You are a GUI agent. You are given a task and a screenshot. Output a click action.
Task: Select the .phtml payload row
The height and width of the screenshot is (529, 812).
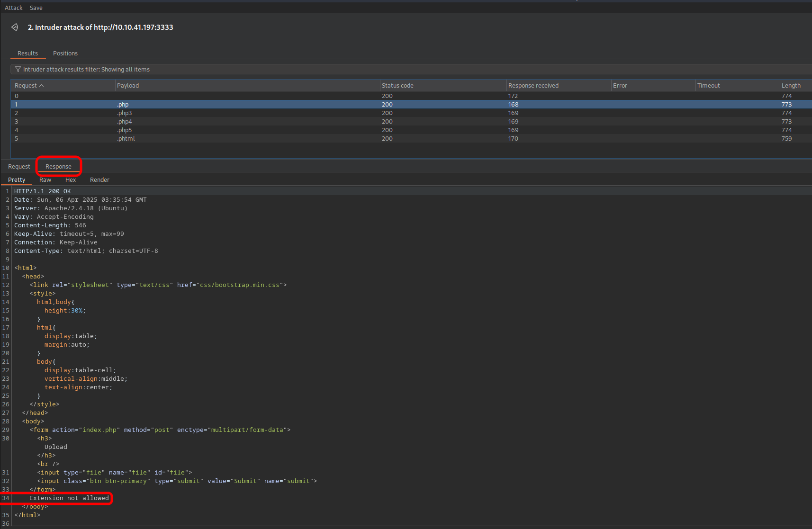(x=411, y=139)
